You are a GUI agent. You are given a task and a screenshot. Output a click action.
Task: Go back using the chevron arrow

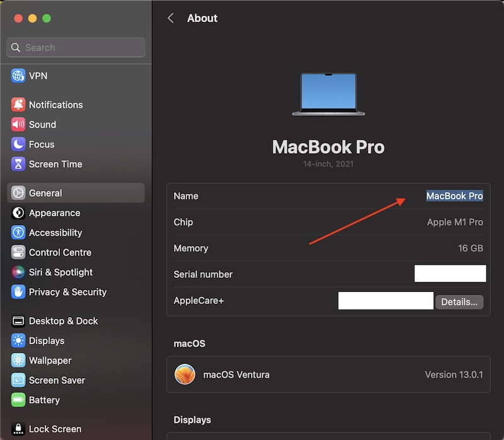(x=171, y=18)
